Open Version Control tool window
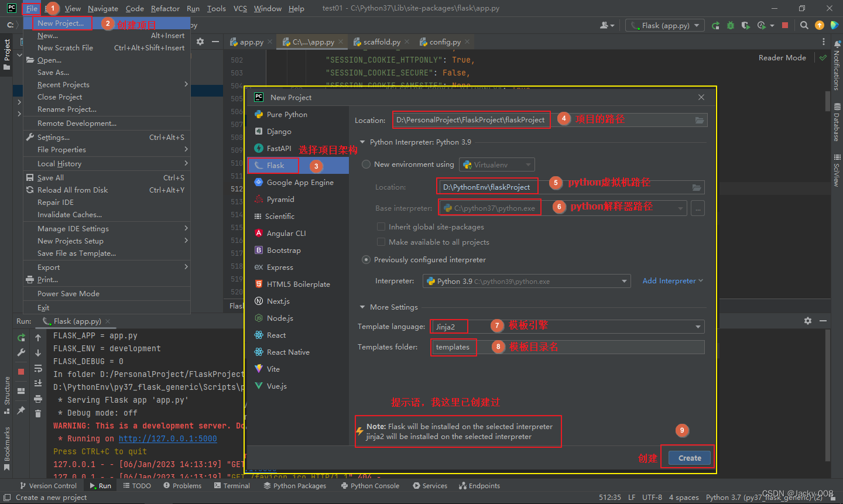The height and width of the screenshot is (504, 843). point(48,486)
